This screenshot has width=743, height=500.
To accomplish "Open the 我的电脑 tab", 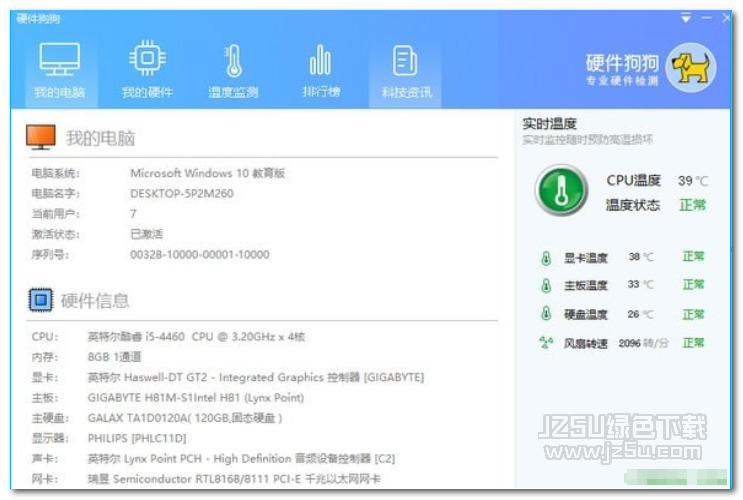I will pos(61,70).
